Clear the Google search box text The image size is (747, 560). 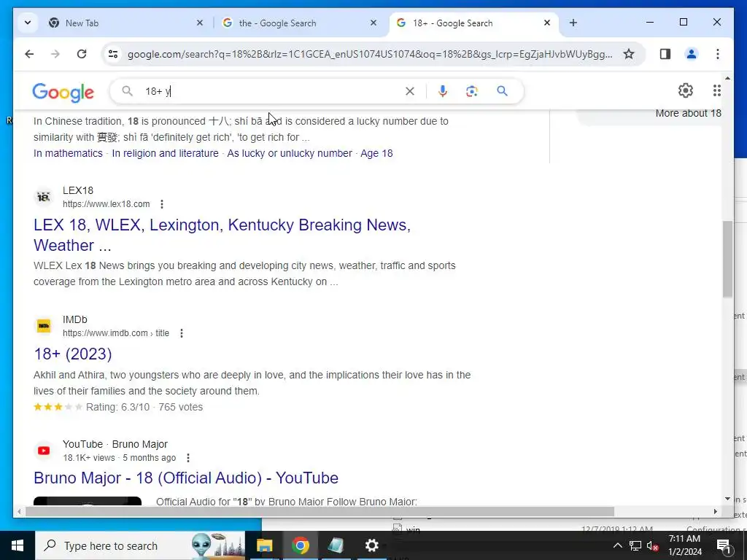coord(410,91)
